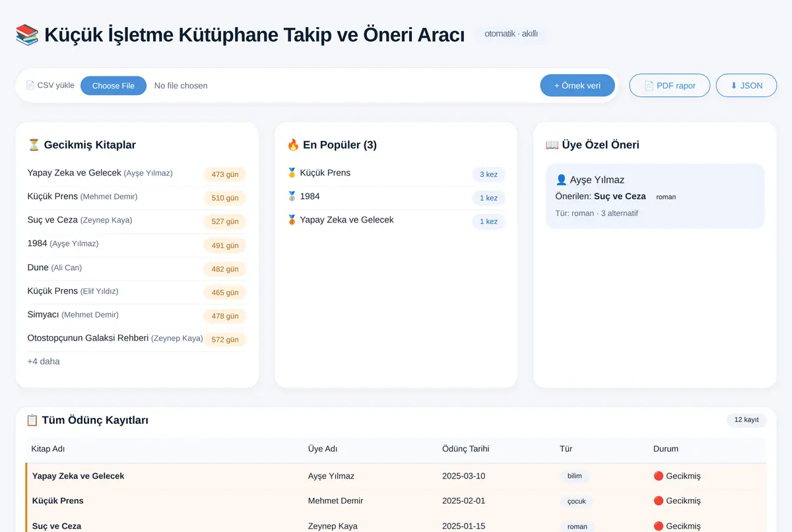
Task: Click the '1 kez' badge for Yapay Zeka ve Gelecek
Action: 488,222
